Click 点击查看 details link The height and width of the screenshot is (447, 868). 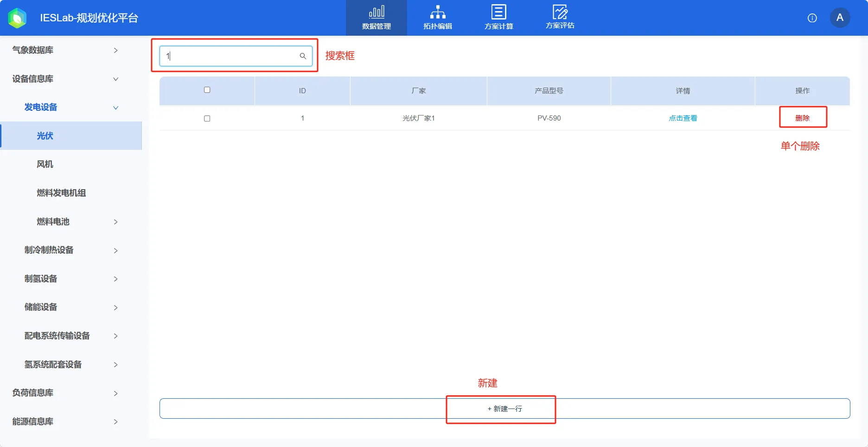click(x=683, y=118)
